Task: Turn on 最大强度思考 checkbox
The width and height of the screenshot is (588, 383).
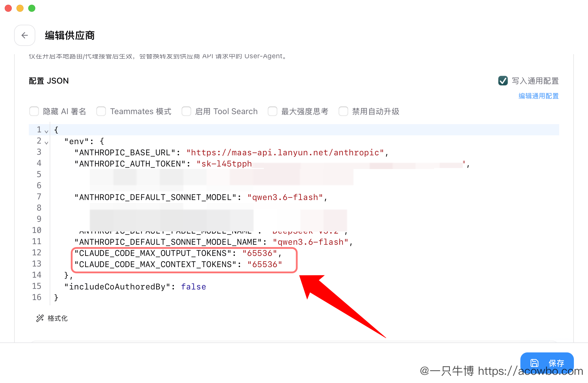Action: [x=273, y=111]
